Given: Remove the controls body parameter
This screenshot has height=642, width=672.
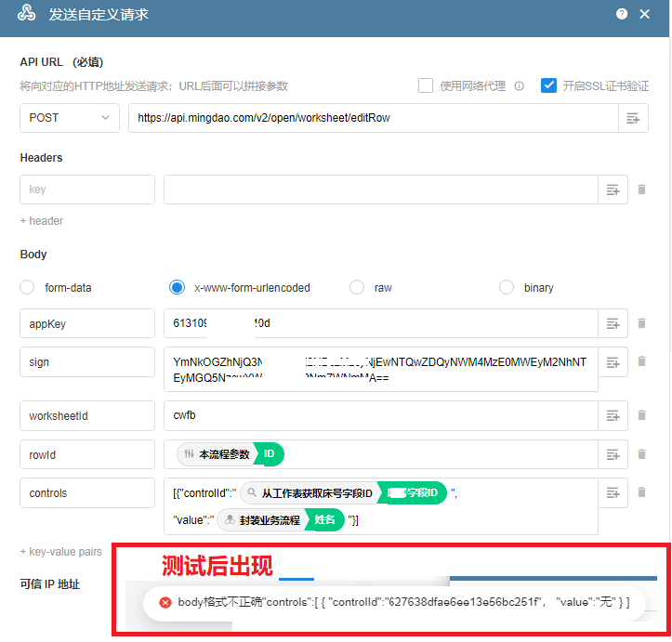Looking at the screenshot, I should tap(641, 492).
